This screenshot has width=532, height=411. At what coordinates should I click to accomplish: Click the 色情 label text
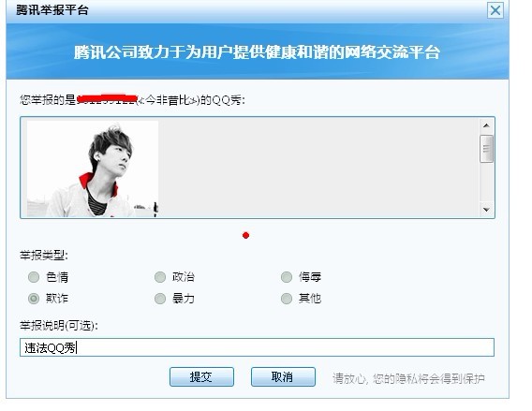tap(57, 277)
